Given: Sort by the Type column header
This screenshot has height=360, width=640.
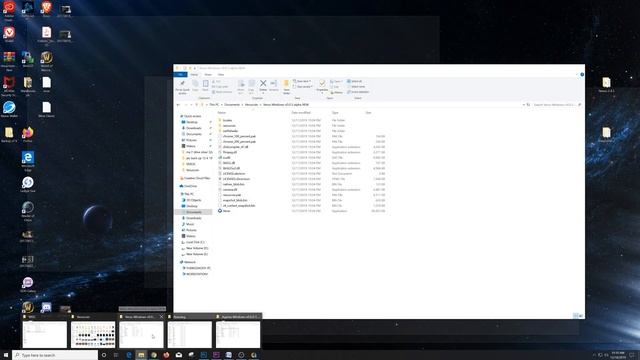Looking at the screenshot, I should tap(335, 113).
